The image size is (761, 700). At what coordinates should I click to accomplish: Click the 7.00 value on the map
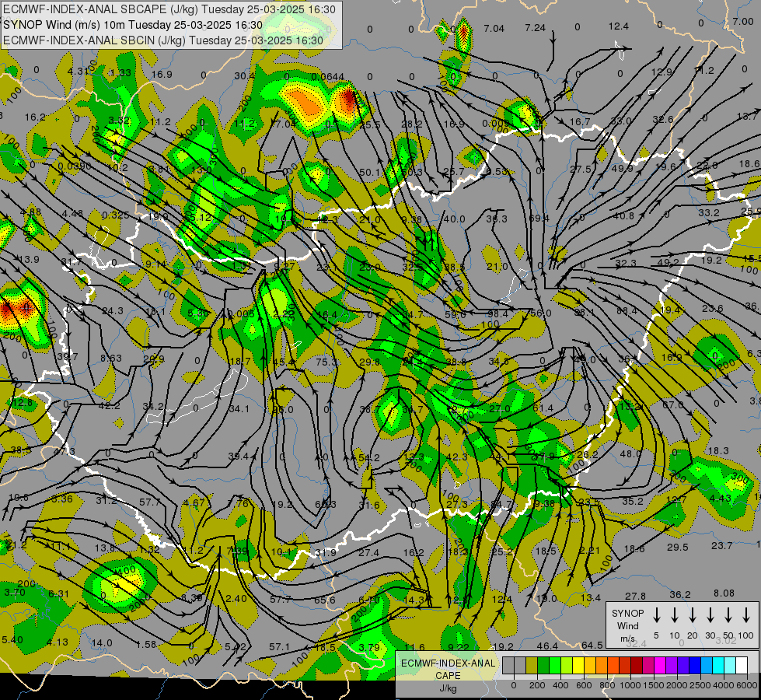point(743,21)
